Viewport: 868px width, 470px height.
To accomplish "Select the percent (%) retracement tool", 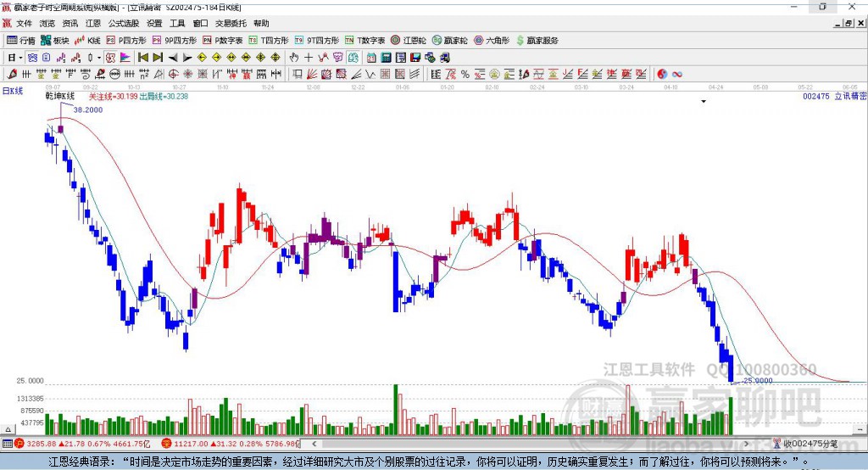I will [465, 75].
